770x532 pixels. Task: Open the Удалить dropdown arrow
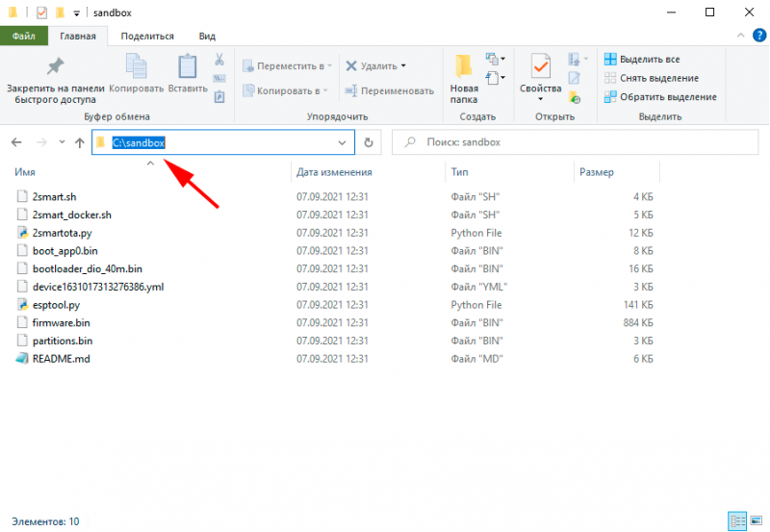(x=403, y=65)
